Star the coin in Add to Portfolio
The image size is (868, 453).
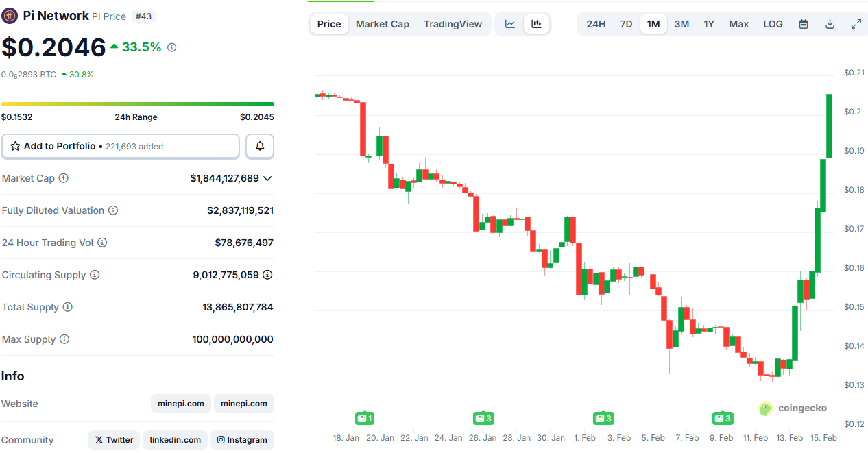pos(14,146)
